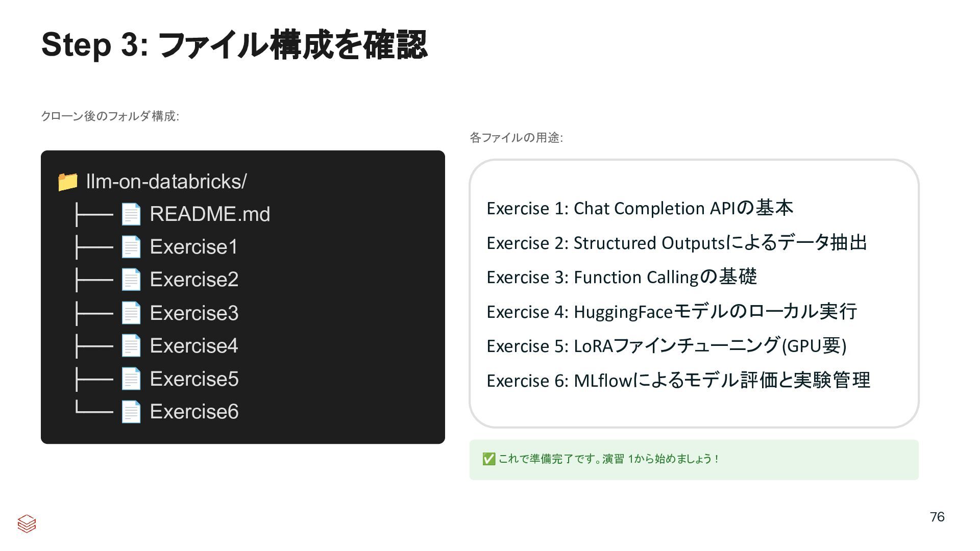The image size is (980, 551).
Task: Click Exercise 2: Structured Outputs line
Action: [x=676, y=243]
